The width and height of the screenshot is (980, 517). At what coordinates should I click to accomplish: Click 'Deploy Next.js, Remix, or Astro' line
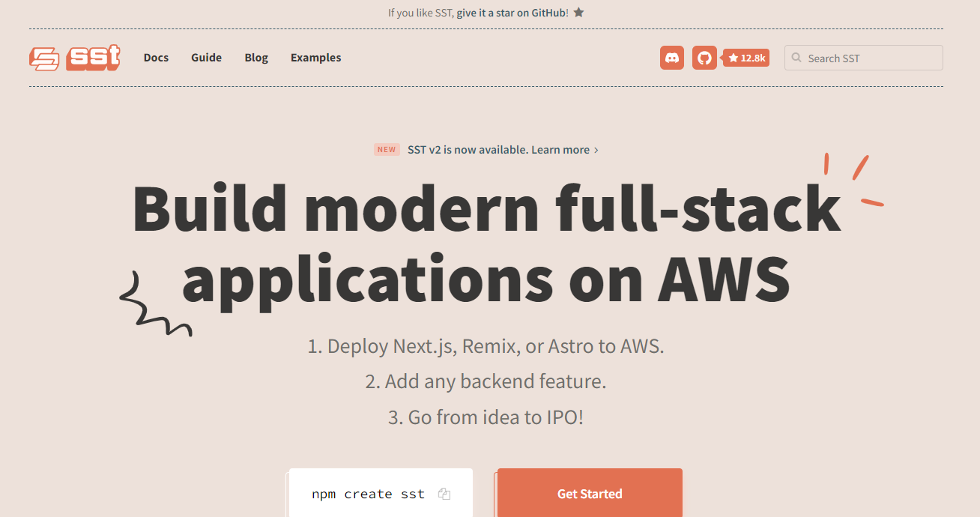click(x=486, y=346)
